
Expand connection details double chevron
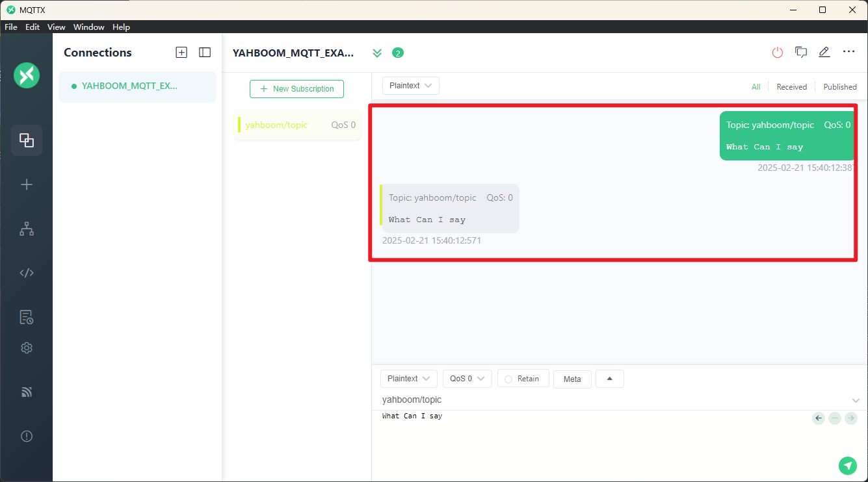pos(377,53)
